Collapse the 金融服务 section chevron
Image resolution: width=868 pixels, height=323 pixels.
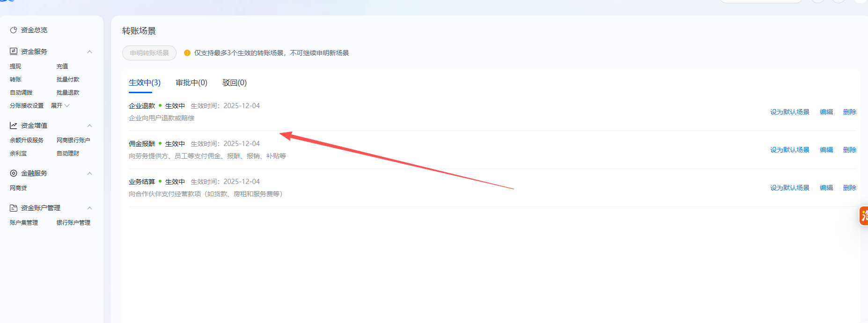click(89, 173)
